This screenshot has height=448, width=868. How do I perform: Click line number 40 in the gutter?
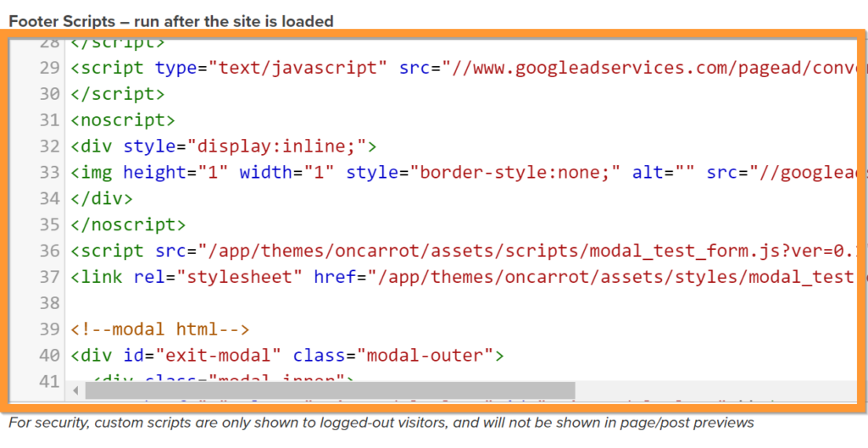click(49, 356)
